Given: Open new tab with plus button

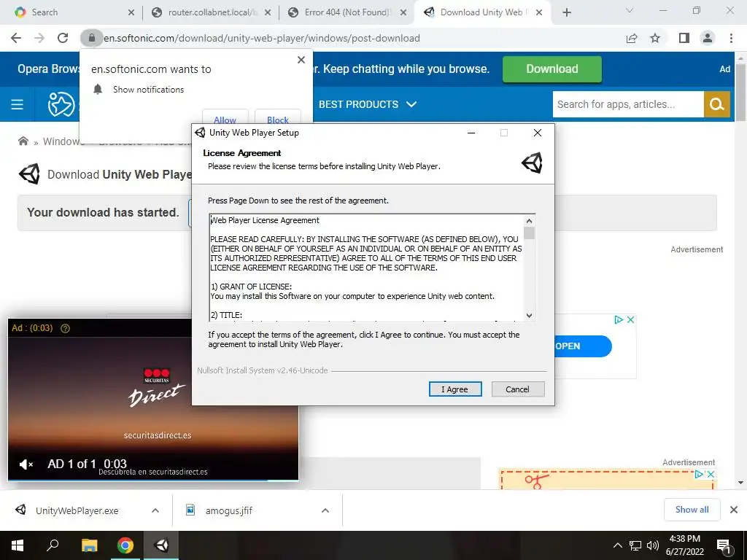Looking at the screenshot, I should pos(566,12).
